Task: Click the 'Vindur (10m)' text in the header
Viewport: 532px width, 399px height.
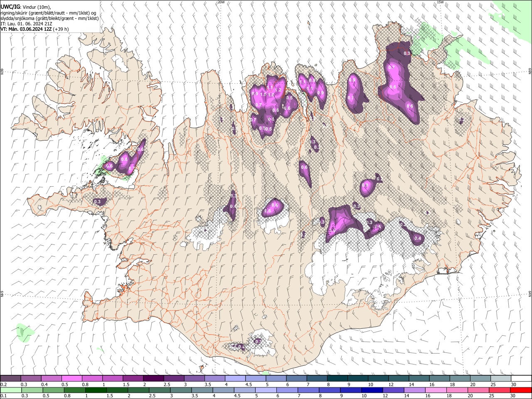Action: [x=37, y=7]
